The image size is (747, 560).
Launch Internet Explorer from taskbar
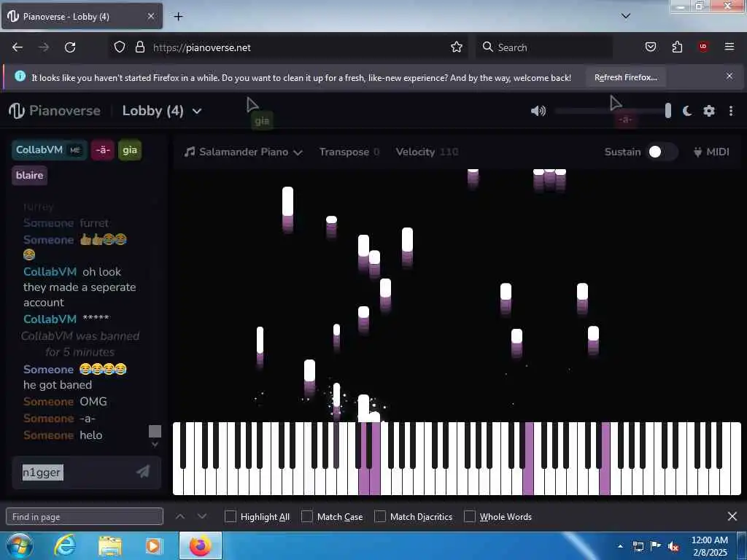coord(65,545)
